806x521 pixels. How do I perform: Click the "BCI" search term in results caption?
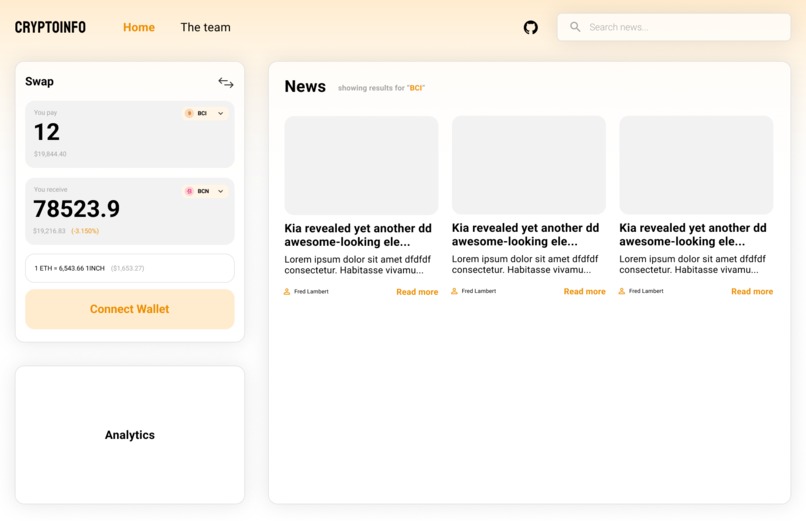click(416, 88)
